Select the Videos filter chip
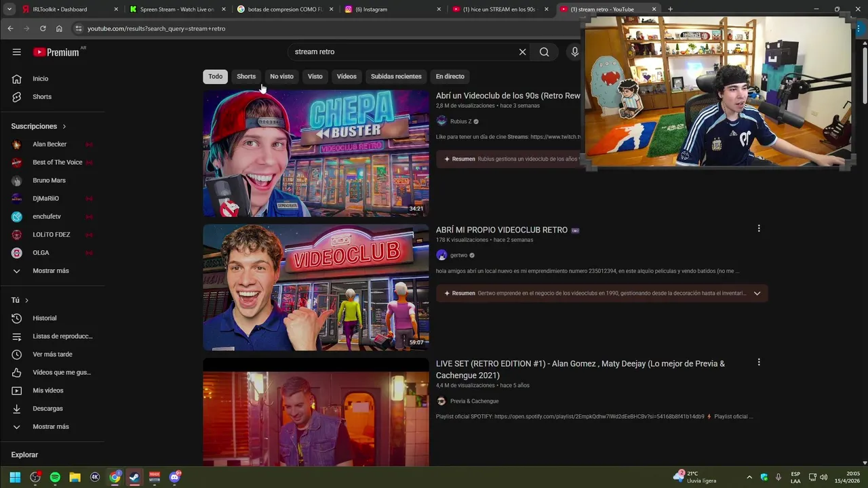This screenshot has height=488, width=868. pyautogui.click(x=347, y=77)
